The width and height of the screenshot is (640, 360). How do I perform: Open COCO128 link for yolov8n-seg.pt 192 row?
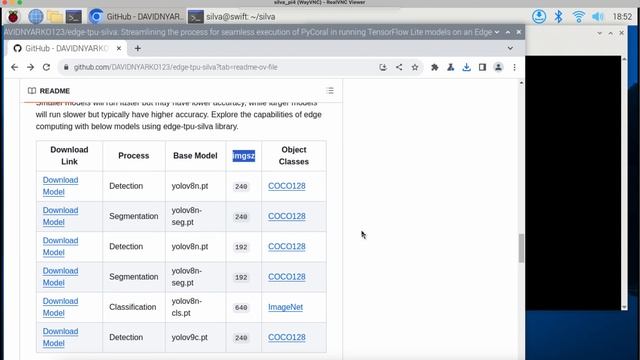point(287,276)
